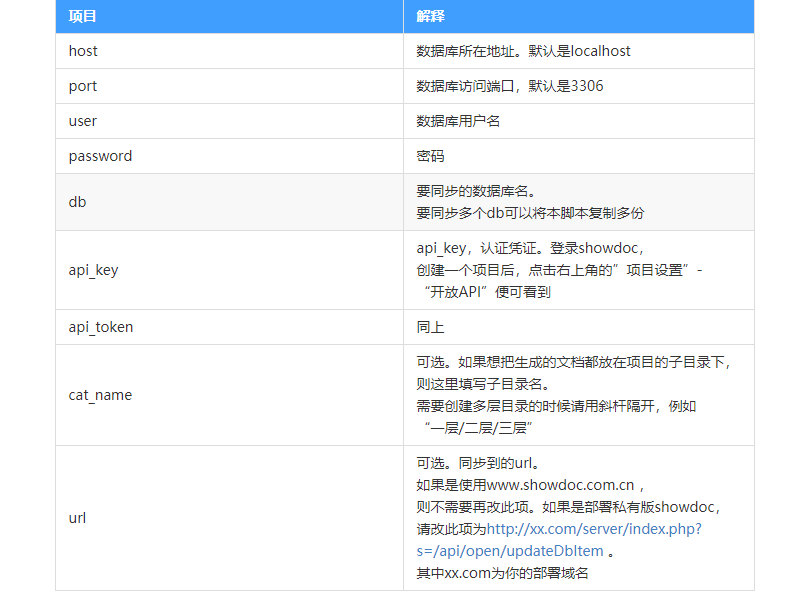This screenshot has width=794, height=591.
Task: Select the port cell
Action: [x=229, y=86]
